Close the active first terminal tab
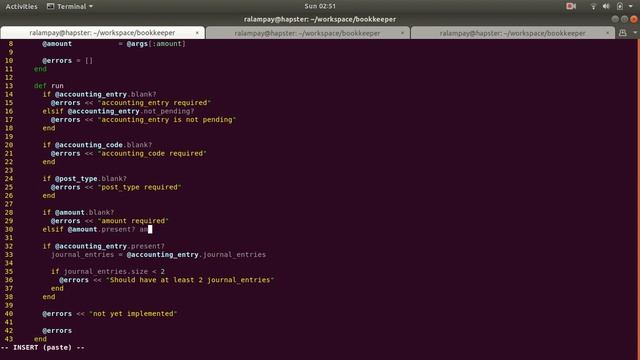The image size is (640, 360). (197, 33)
